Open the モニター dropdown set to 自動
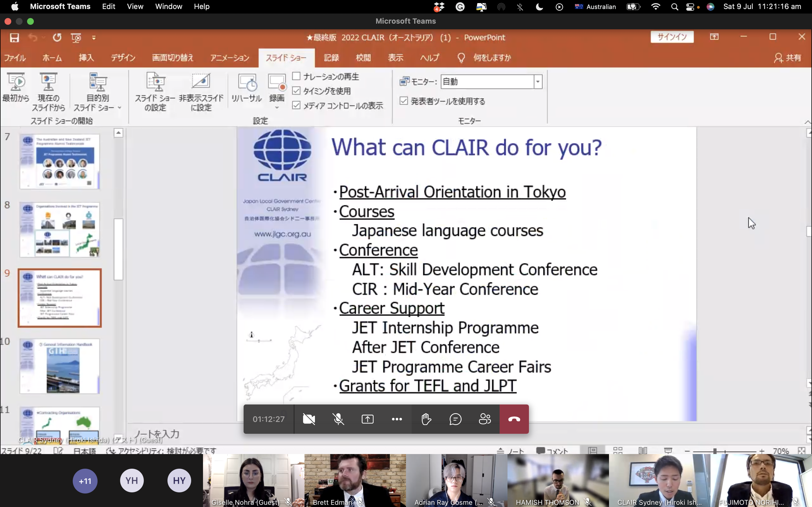 point(538,81)
